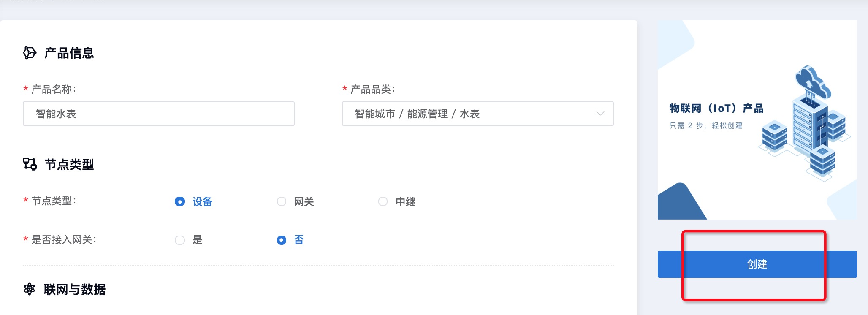
Task: Click the chevron arrow in 产品品类 selector
Action: point(600,114)
